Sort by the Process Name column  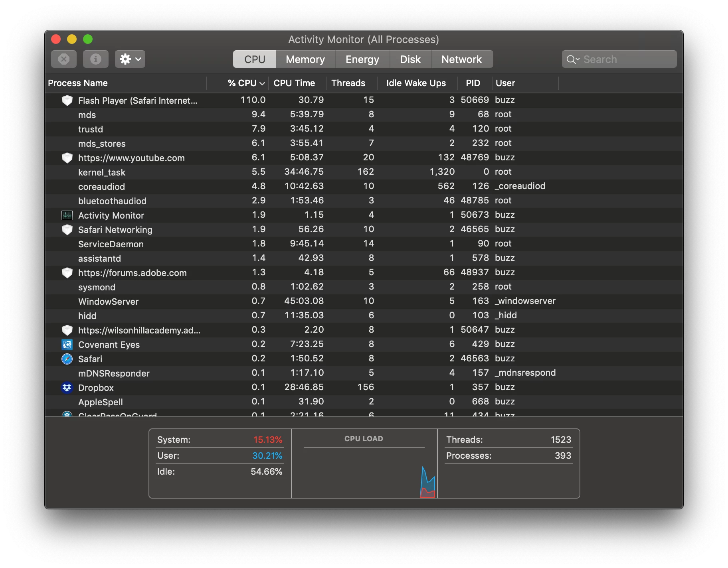click(126, 83)
